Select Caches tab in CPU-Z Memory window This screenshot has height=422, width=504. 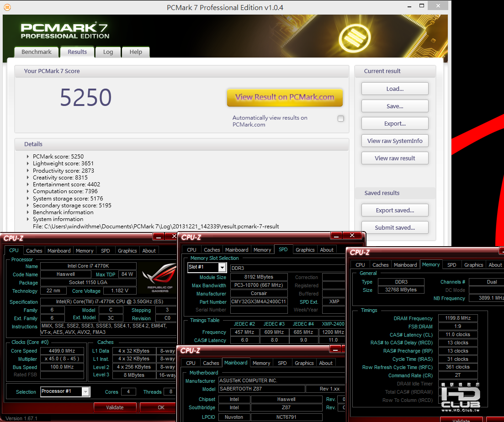[381, 265]
